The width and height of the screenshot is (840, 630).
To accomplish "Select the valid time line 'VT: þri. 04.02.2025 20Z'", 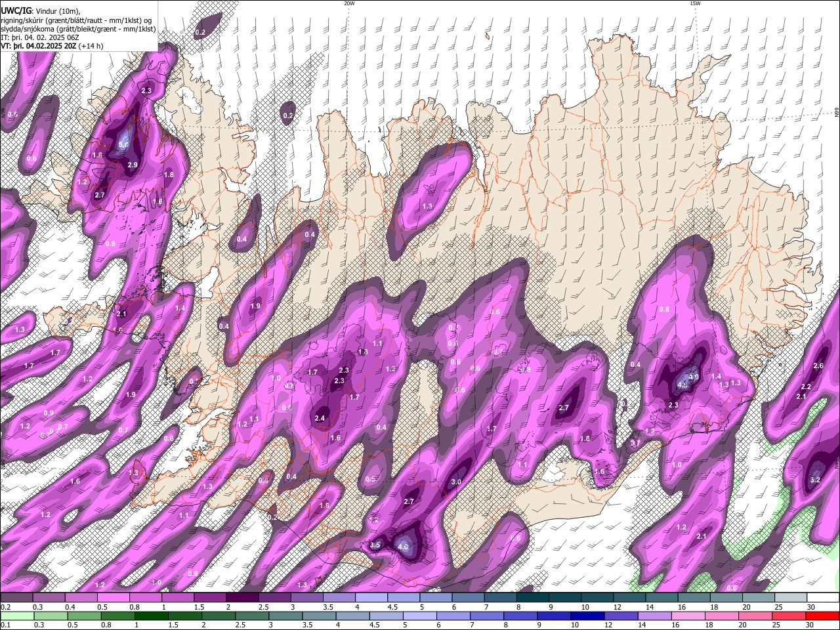I will [38, 47].
